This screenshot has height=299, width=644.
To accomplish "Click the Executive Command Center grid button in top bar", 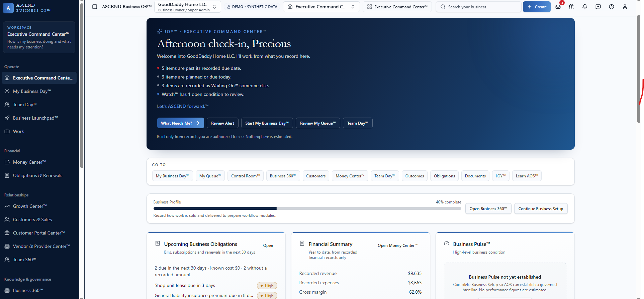I will pos(397,7).
